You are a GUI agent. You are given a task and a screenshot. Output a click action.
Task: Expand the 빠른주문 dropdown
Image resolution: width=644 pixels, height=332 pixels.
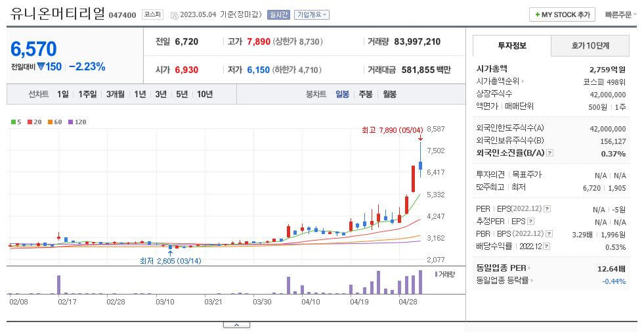[620, 15]
